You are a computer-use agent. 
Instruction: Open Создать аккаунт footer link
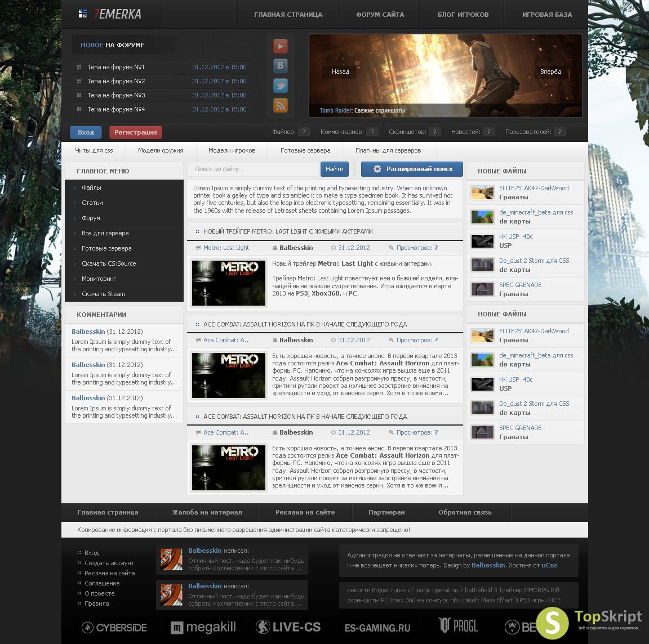click(109, 563)
